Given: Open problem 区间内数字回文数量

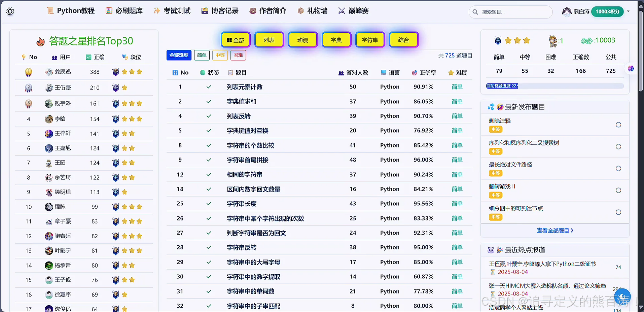Looking at the screenshot, I should coord(254,189).
